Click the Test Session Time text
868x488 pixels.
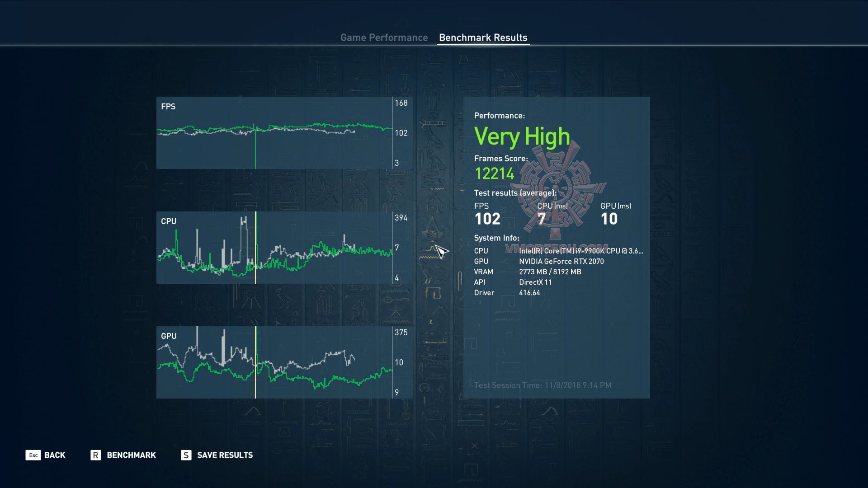[542, 385]
